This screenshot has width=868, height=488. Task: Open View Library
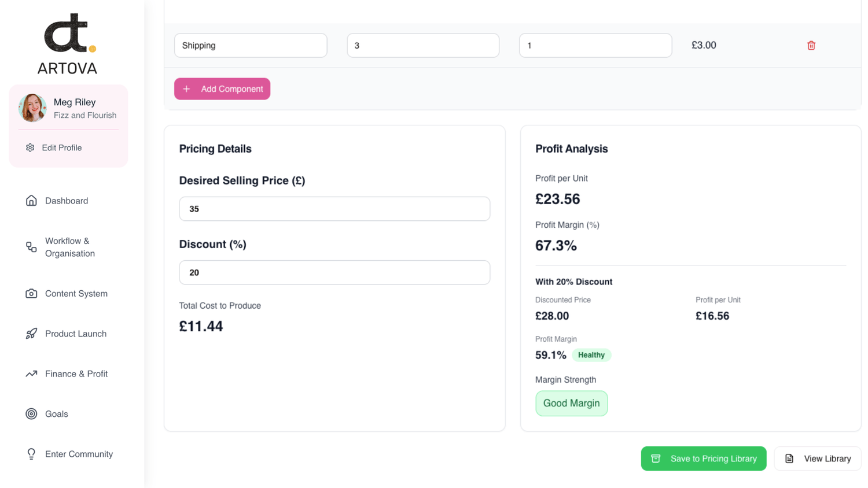tap(817, 459)
